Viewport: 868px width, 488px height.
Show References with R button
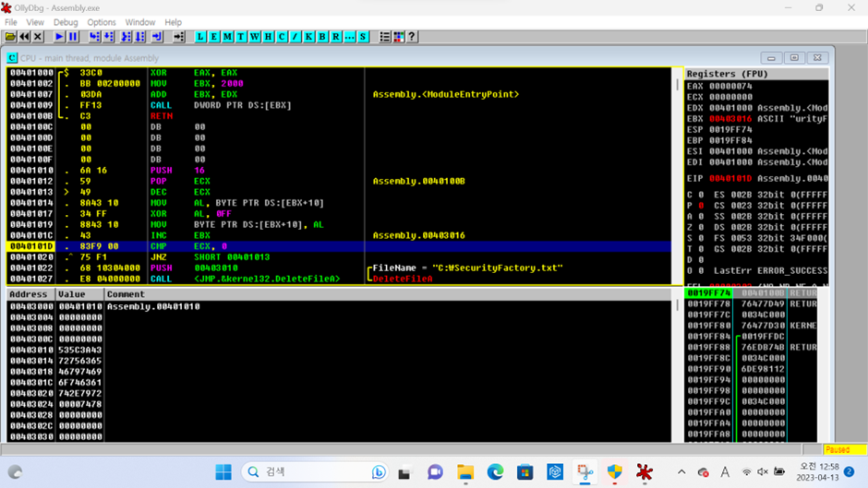tap(336, 37)
